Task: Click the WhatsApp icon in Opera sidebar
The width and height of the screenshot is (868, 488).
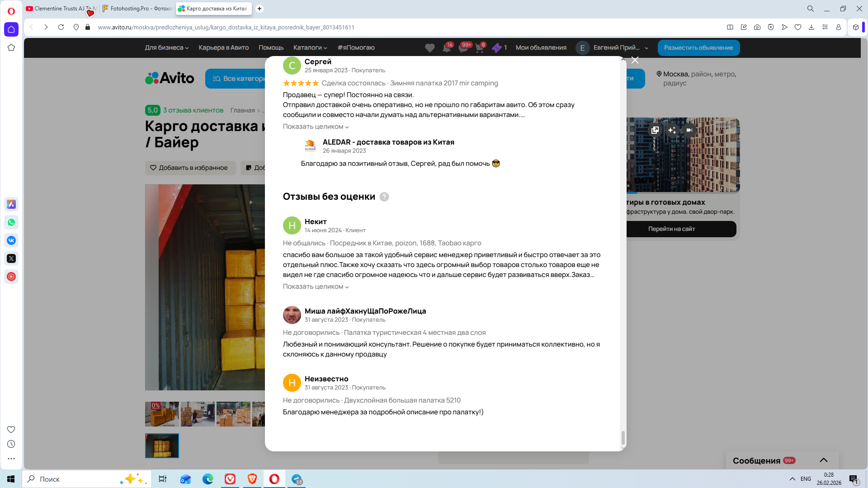Action: pos(11,222)
